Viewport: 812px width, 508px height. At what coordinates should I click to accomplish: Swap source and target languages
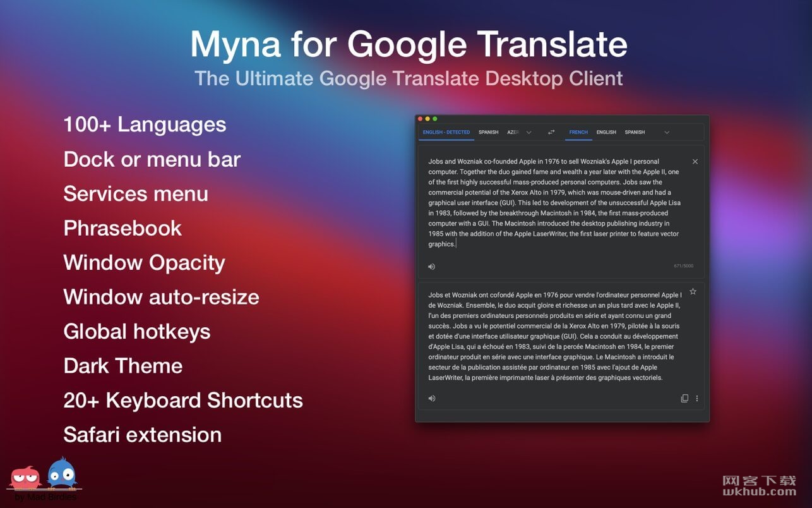(551, 132)
